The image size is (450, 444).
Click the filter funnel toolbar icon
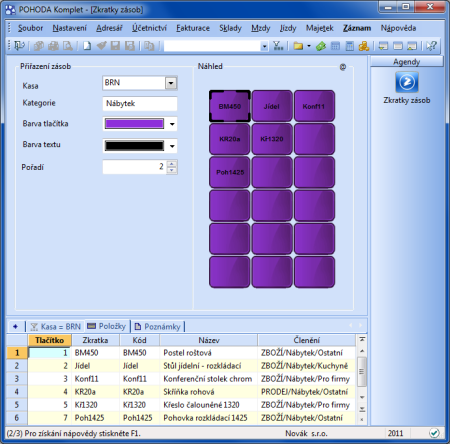(278, 46)
